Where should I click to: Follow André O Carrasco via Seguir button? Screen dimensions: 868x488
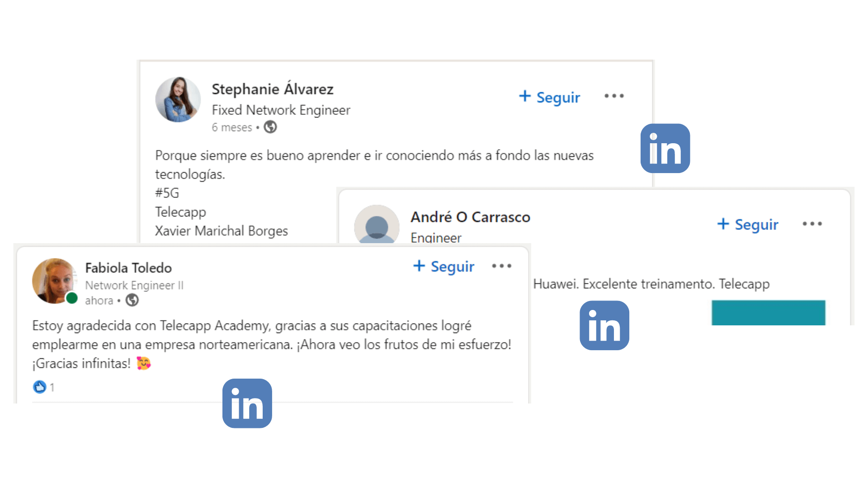tap(747, 225)
